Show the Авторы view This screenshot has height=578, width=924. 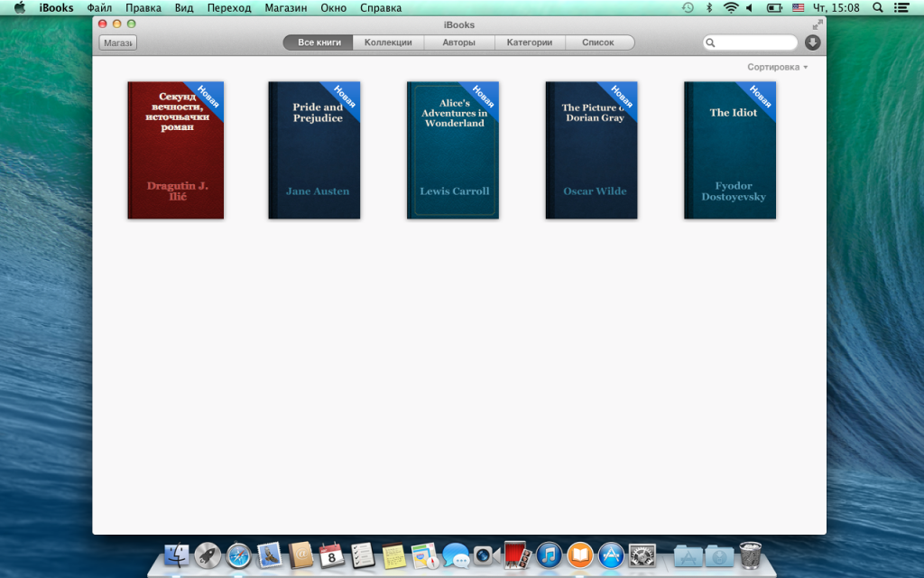[458, 42]
